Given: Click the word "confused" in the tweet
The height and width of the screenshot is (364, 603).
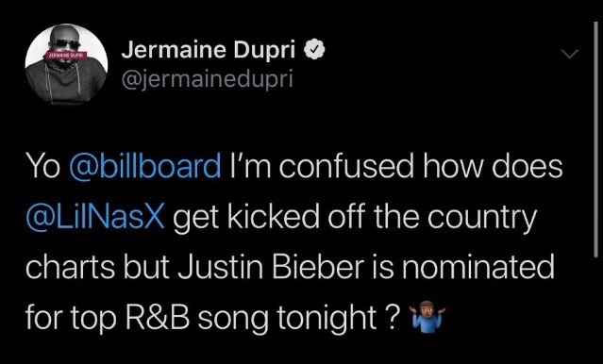Looking at the screenshot, I should [345, 166].
